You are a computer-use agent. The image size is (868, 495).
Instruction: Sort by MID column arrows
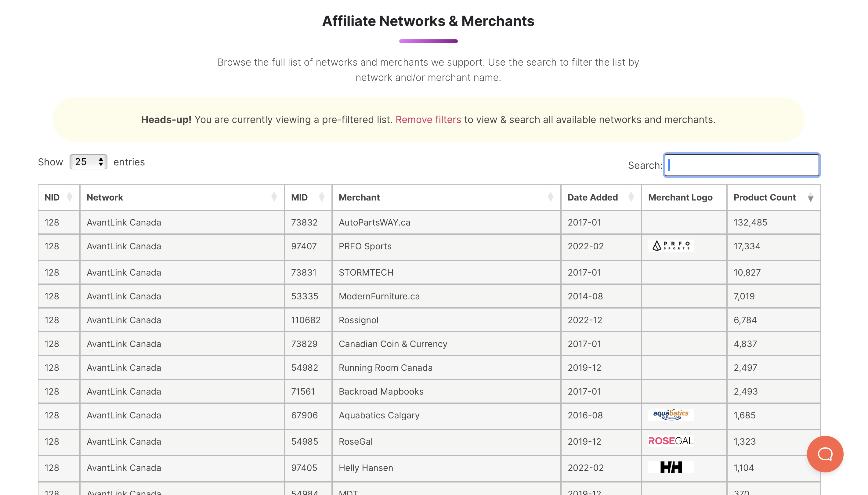322,197
